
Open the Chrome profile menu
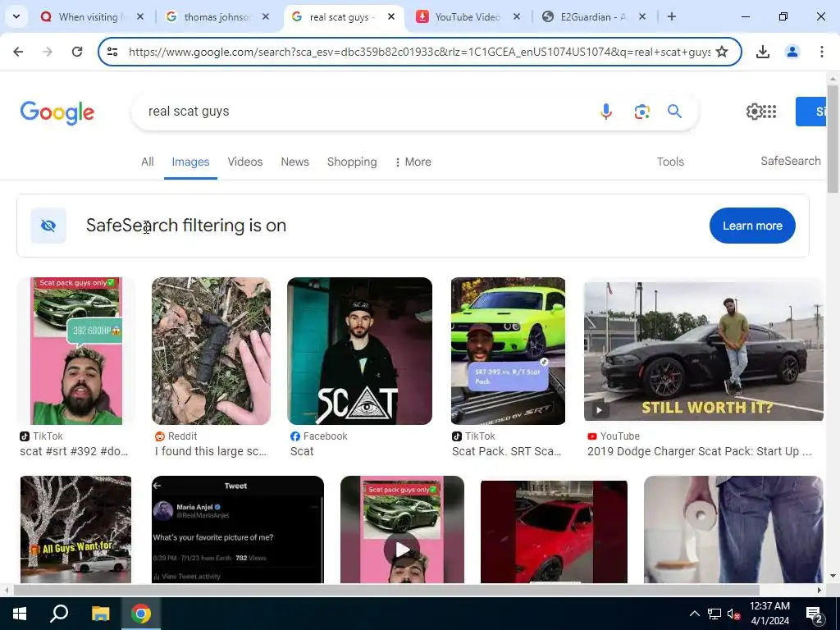[x=792, y=52]
